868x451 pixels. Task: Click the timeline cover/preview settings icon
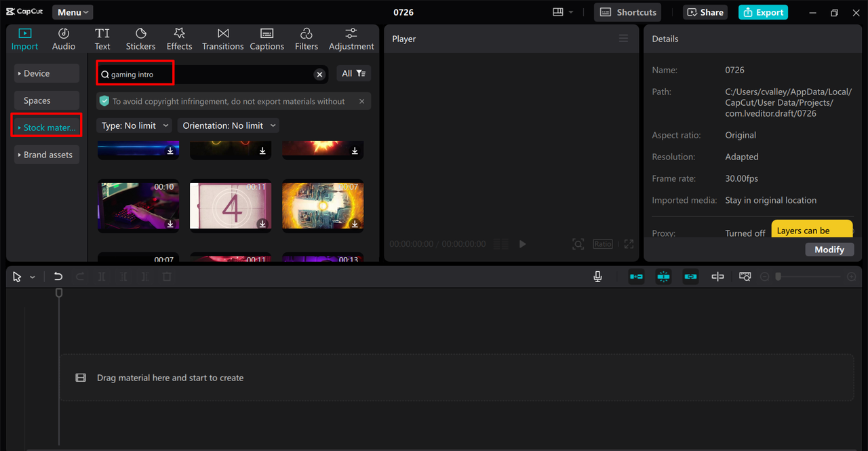[x=745, y=277]
